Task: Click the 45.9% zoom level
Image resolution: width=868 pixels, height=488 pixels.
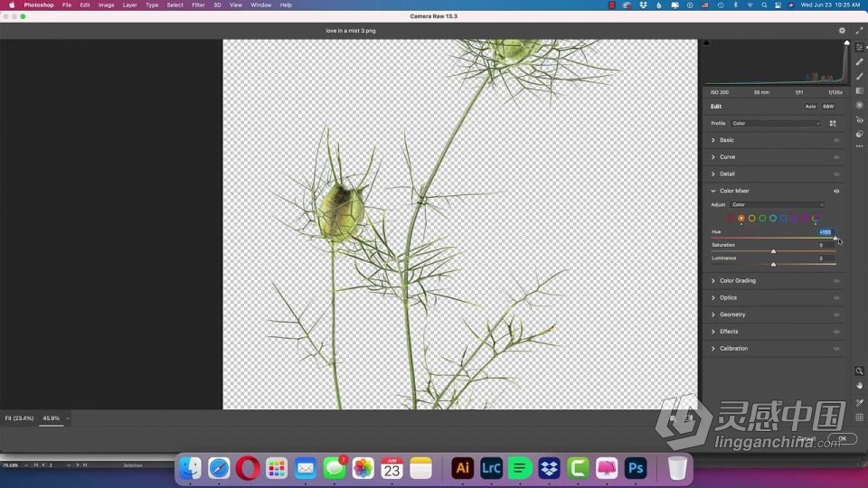Action: [x=51, y=418]
